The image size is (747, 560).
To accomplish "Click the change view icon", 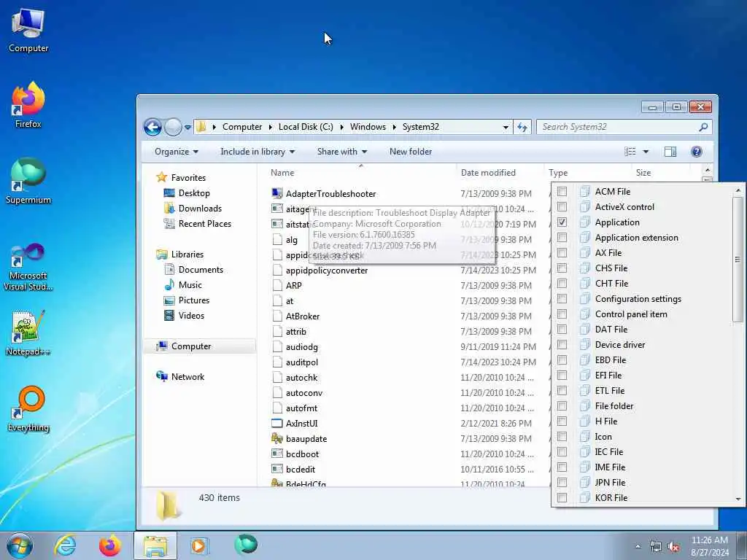I will [x=630, y=152].
